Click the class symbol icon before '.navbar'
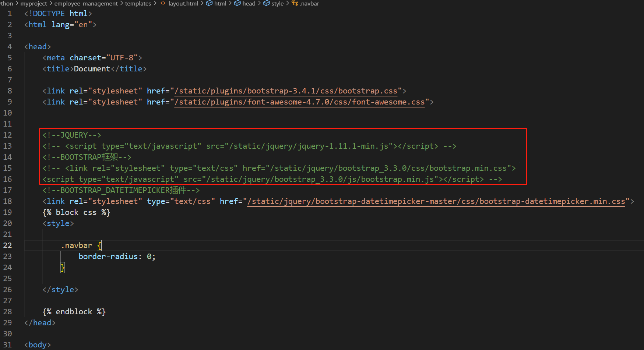The height and width of the screenshot is (350, 644). coord(295,3)
